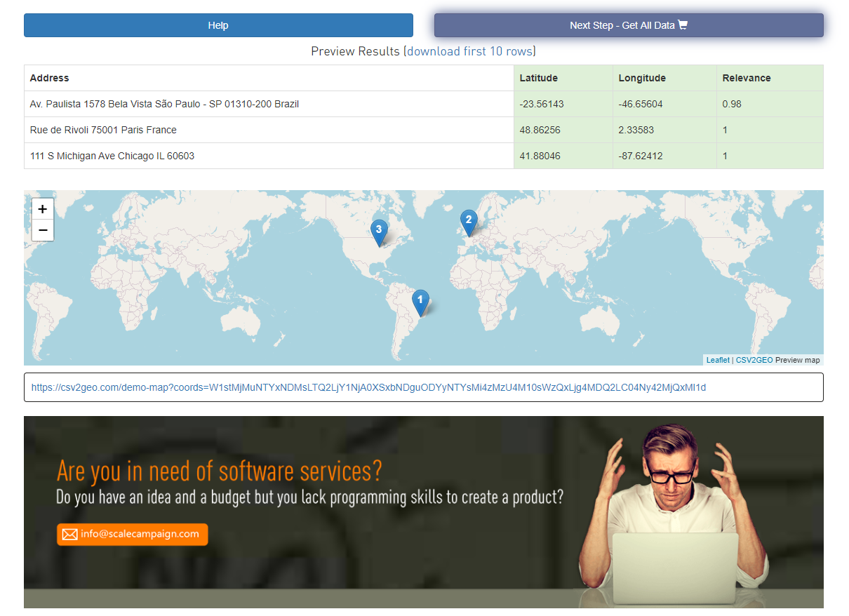Click map marker number 2 in France
Screen dimensions: 849x616
[x=469, y=222]
